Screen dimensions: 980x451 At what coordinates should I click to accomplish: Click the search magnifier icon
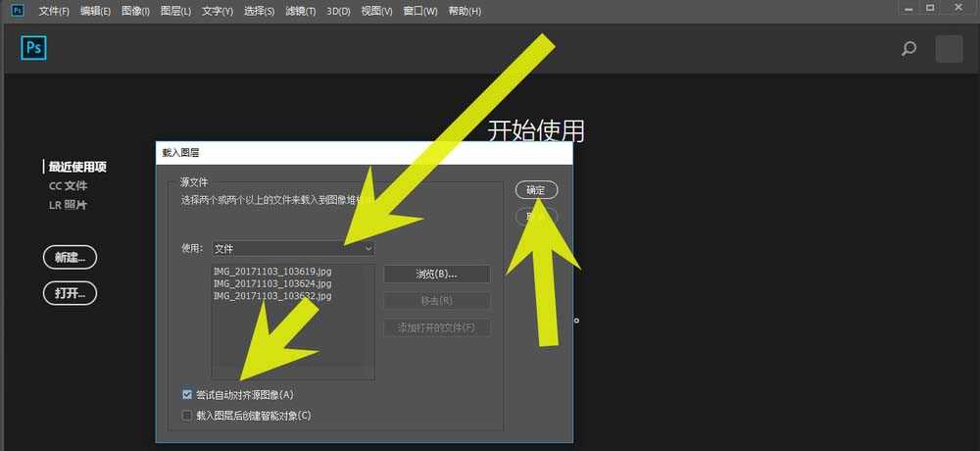[x=908, y=48]
